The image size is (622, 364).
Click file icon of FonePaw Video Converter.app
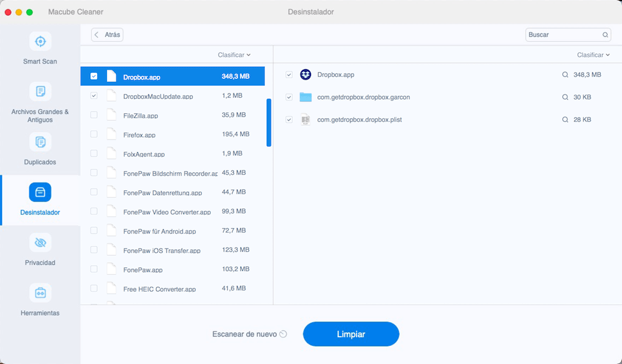pyautogui.click(x=112, y=211)
